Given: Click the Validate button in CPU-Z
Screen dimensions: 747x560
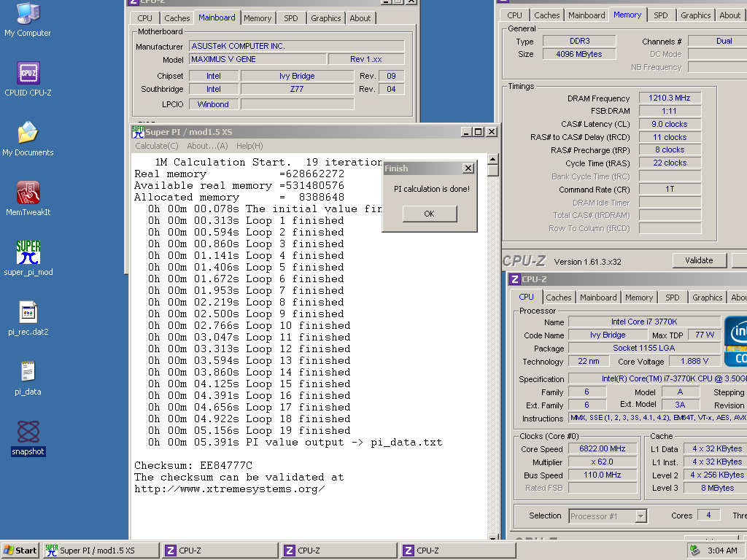Looking at the screenshot, I should point(698,260).
